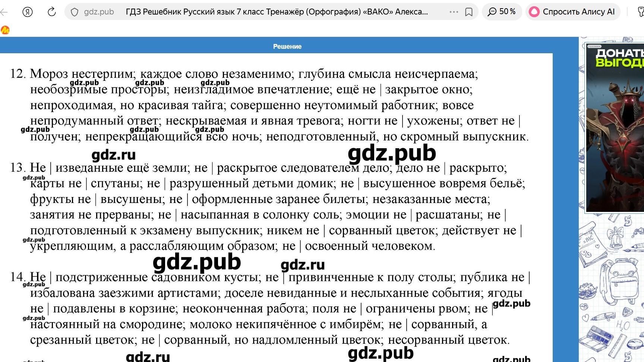This screenshot has width=644, height=362.
Task: Reload the page with refresh icon
Action: click(x=51, y=12)
